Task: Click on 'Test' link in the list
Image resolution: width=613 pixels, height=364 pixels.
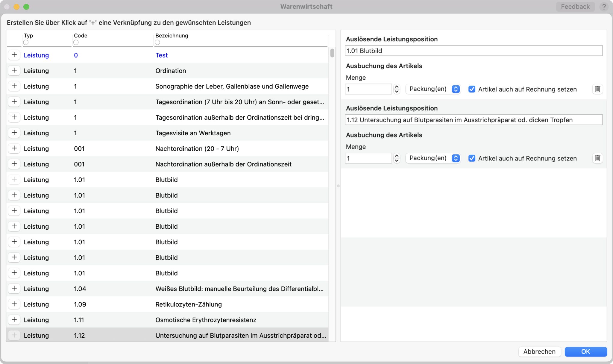Action: coord(161,54)
